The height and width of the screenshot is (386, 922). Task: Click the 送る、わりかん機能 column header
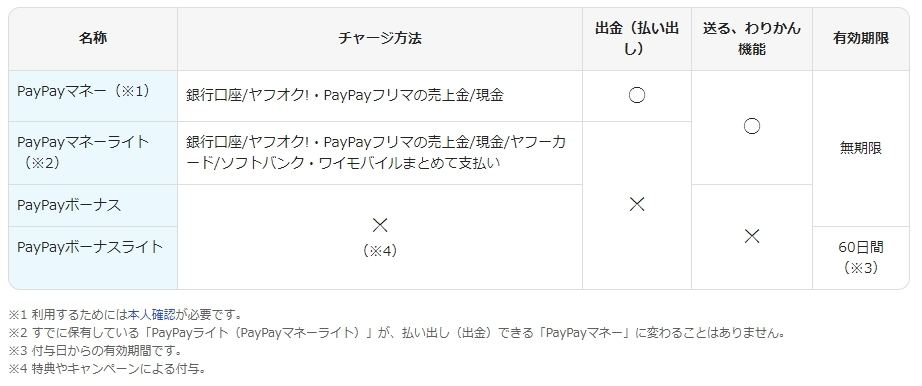point(751,39)
